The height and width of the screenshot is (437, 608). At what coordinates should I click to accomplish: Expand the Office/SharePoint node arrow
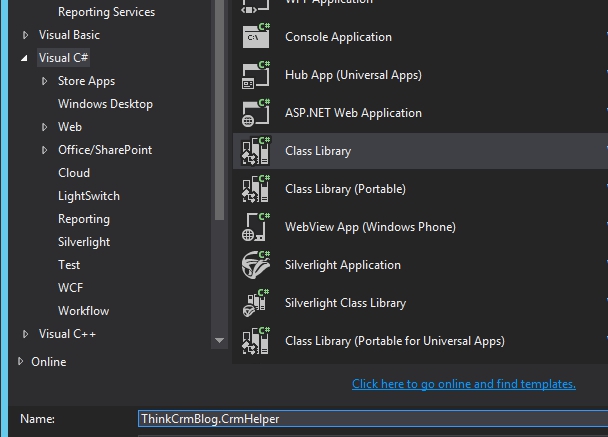pos(45,150)
